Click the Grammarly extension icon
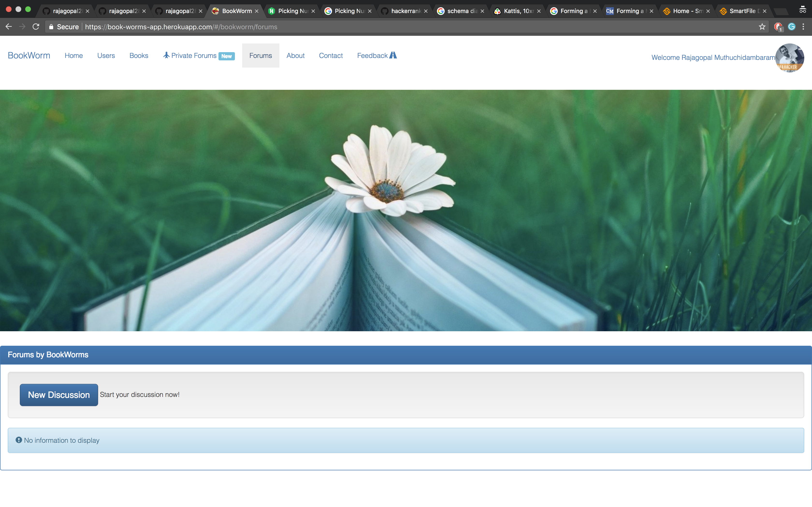Viewport: 812px width, 507px height. 791,27
